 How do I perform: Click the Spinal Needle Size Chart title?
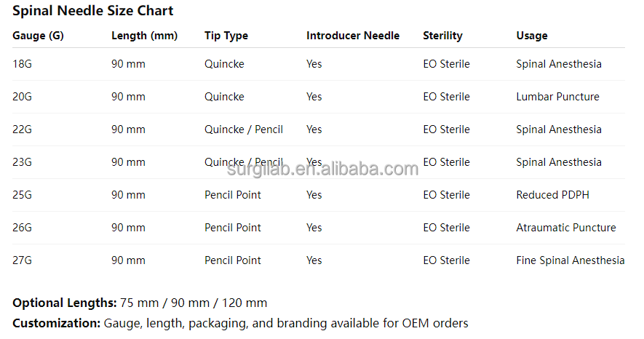click(93, 11)
